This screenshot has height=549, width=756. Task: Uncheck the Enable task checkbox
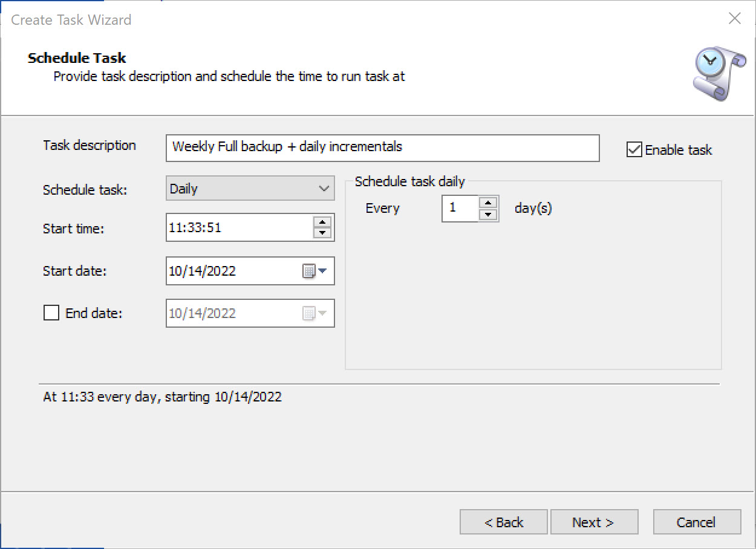point(634,150)
